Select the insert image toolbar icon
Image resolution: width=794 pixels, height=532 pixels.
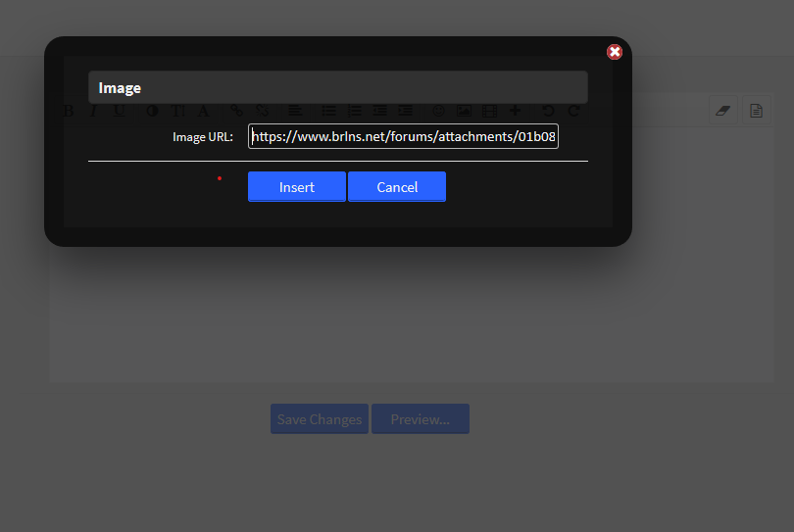coord(464,111)
